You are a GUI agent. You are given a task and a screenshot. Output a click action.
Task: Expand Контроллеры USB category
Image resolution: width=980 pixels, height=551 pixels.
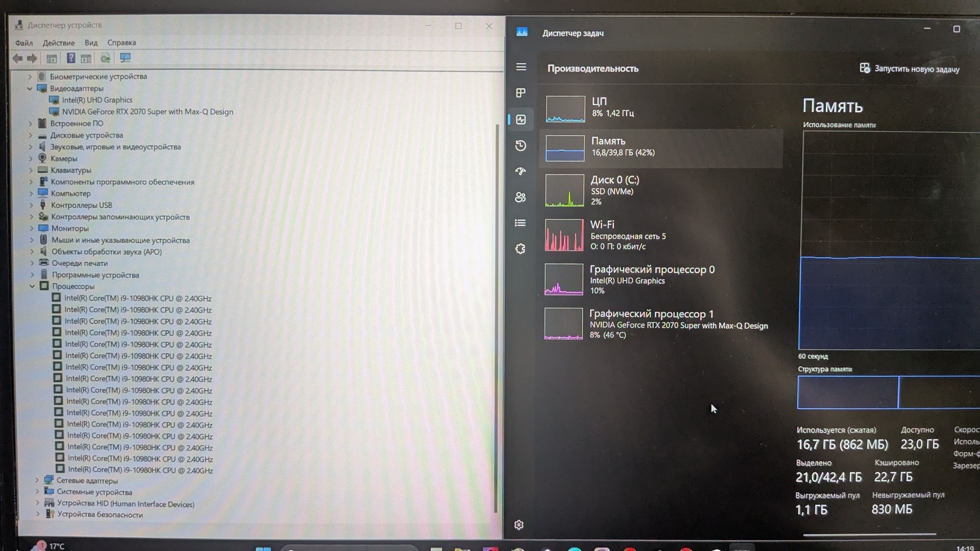coord(31,205)
